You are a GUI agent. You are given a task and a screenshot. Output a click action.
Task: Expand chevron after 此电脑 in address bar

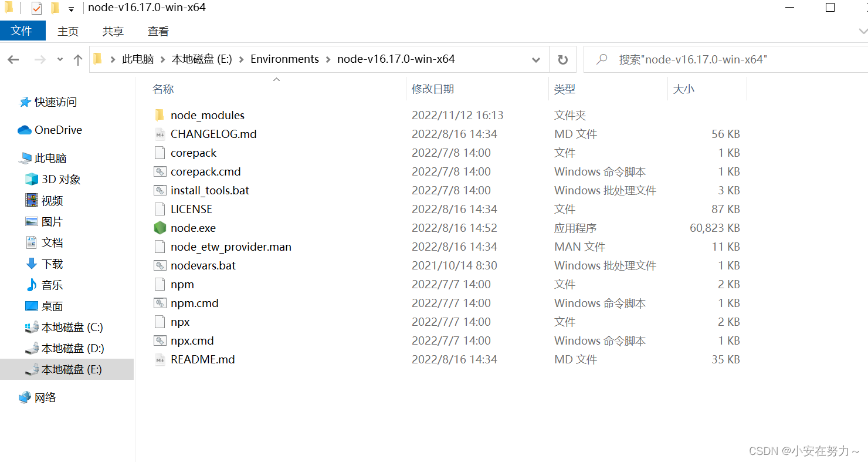162,59
